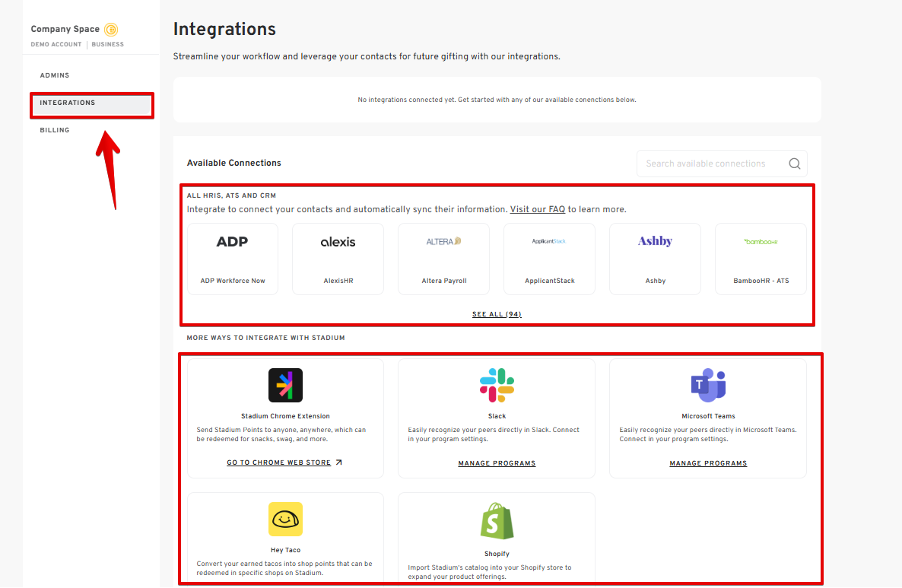Click the Microsoft Teams logo icon
This screenshot has height=588, width=902.
tap(708, 386)
